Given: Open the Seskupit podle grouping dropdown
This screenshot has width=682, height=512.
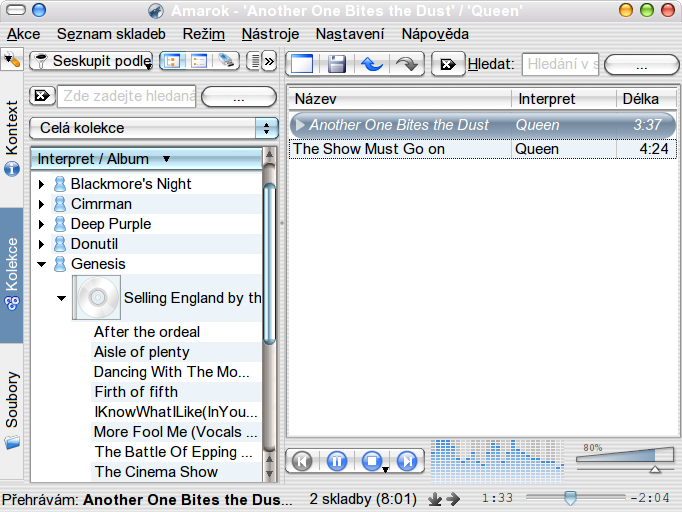Looking at the screenshot, I should pyautogui.click(x=92, y=61).
